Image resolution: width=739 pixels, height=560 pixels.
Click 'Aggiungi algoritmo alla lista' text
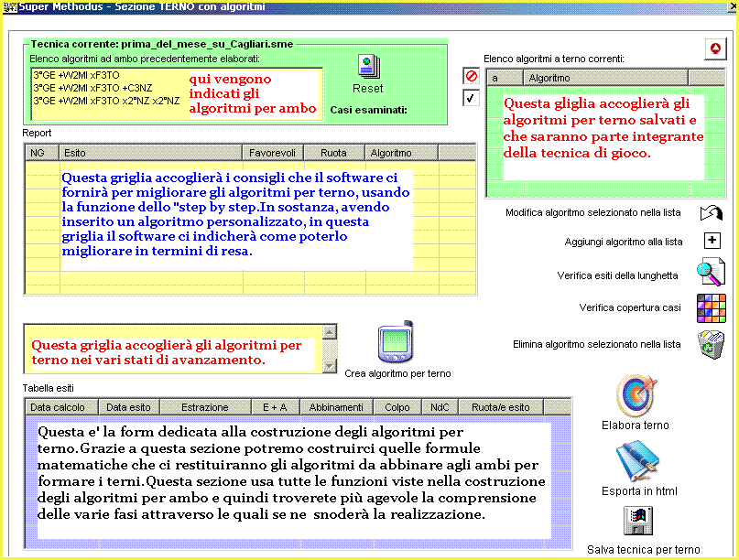click(624, 242)
